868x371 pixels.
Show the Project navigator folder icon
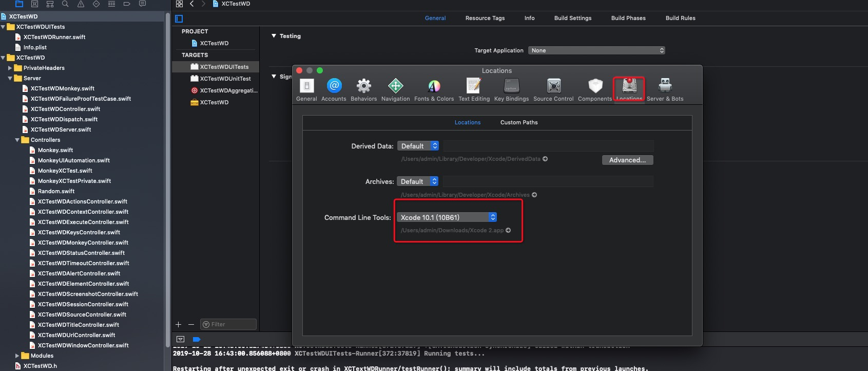pyautogui.click(x=20, y=4)
